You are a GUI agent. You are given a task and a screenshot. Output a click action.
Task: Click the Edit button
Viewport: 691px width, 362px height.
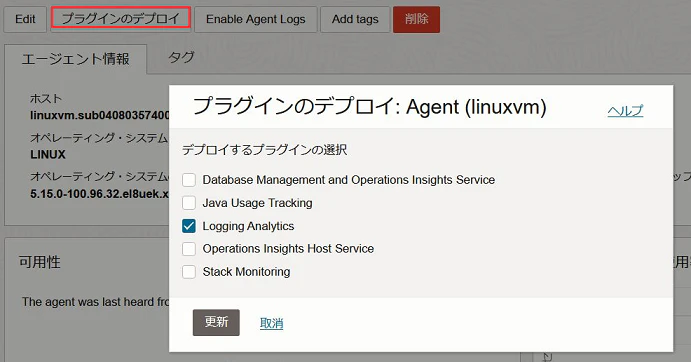point(25,19)
